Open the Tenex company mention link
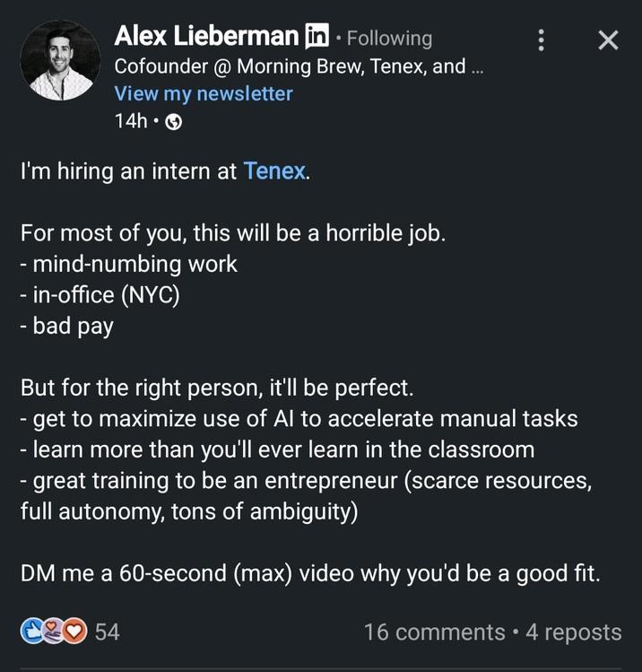The width and height of the screenshot is (642, 672). tap(274, 171)
